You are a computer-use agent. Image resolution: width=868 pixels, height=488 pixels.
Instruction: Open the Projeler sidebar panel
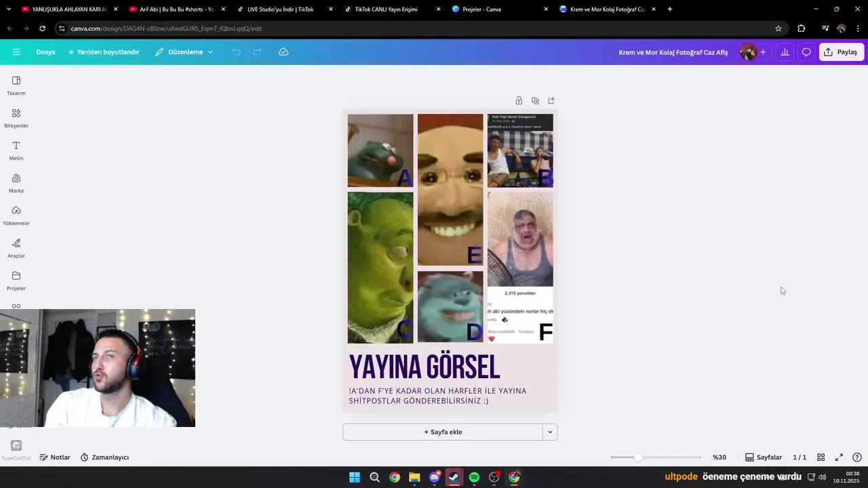[x=16, y=281]
